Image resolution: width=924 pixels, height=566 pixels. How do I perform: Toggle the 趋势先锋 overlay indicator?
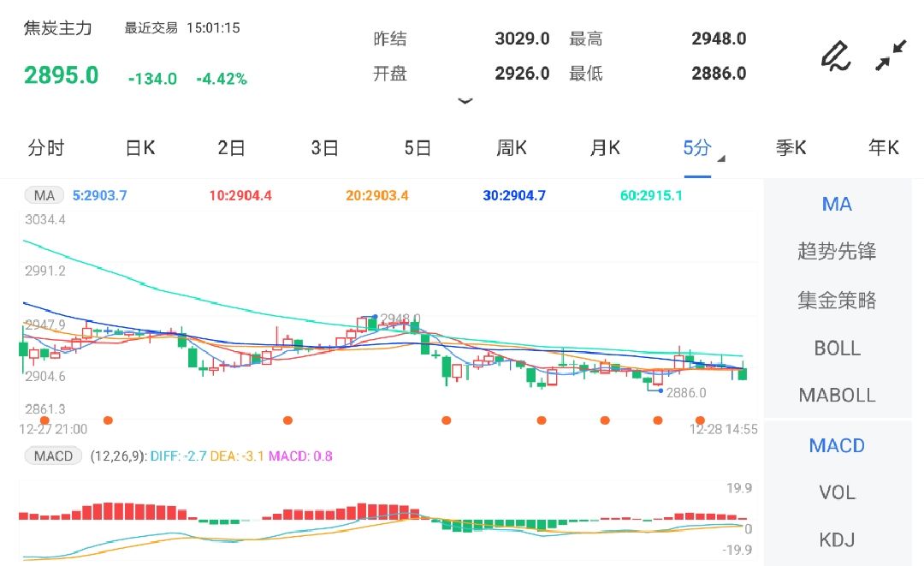pyautogui.click(x=837, y=252)
